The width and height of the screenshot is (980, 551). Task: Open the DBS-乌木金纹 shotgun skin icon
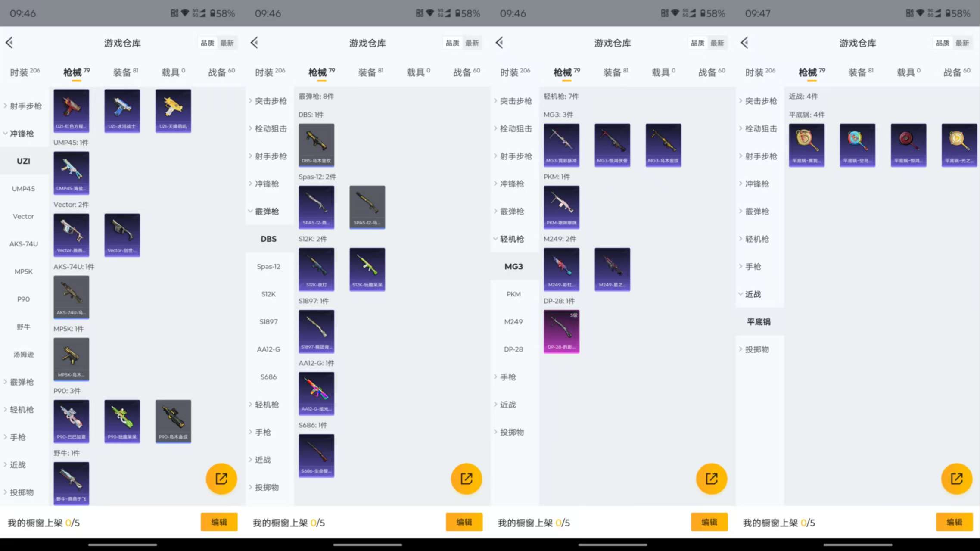316,145
